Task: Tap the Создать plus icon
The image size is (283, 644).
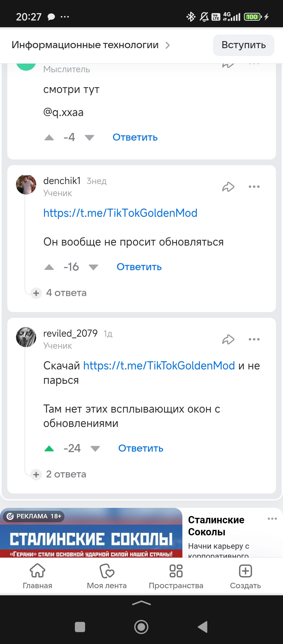Action: click(246, 571)
